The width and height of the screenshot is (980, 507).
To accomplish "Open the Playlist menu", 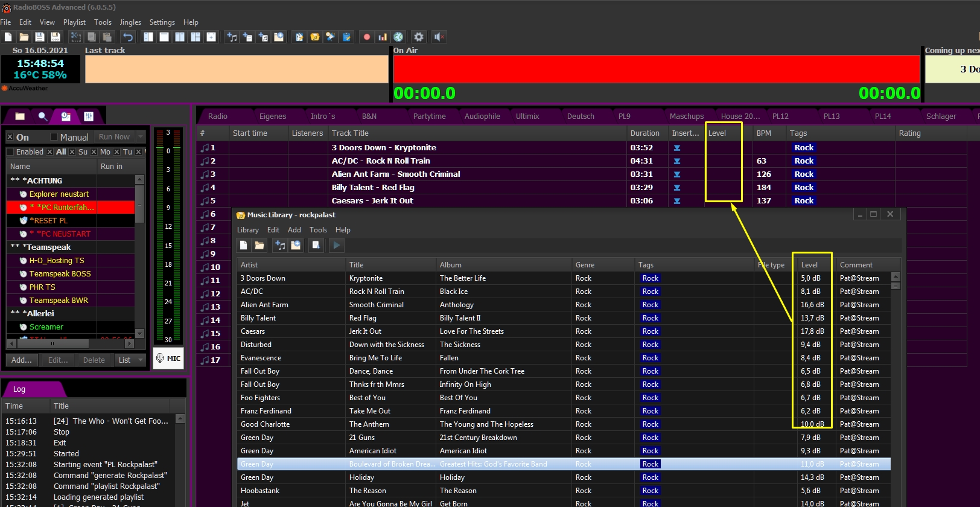I will pyautogui.click(x=74, y=22).
